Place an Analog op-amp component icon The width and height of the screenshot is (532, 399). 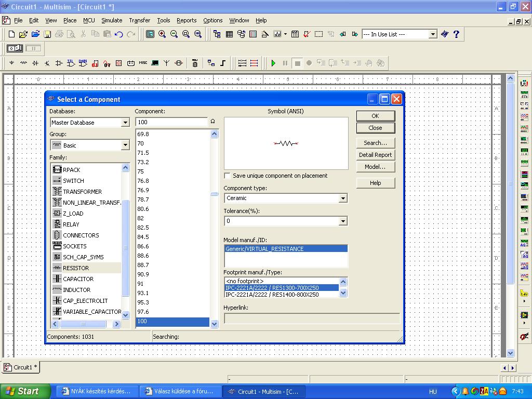tap(59, 63)
